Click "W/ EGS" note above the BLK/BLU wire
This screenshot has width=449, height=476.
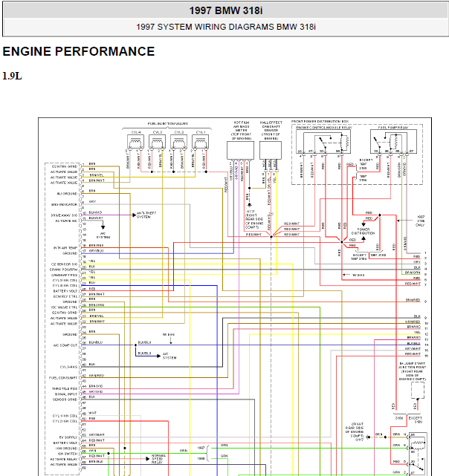tap(169, 334)
